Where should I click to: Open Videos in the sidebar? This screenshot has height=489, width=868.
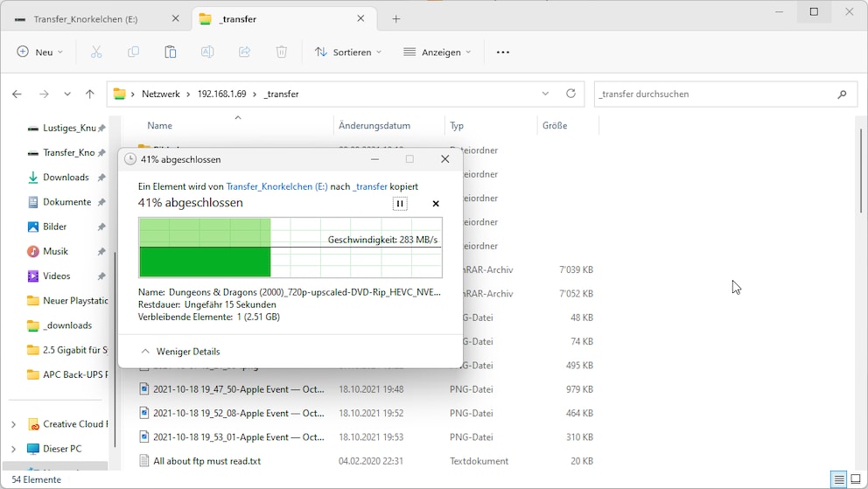pos(56,276)
